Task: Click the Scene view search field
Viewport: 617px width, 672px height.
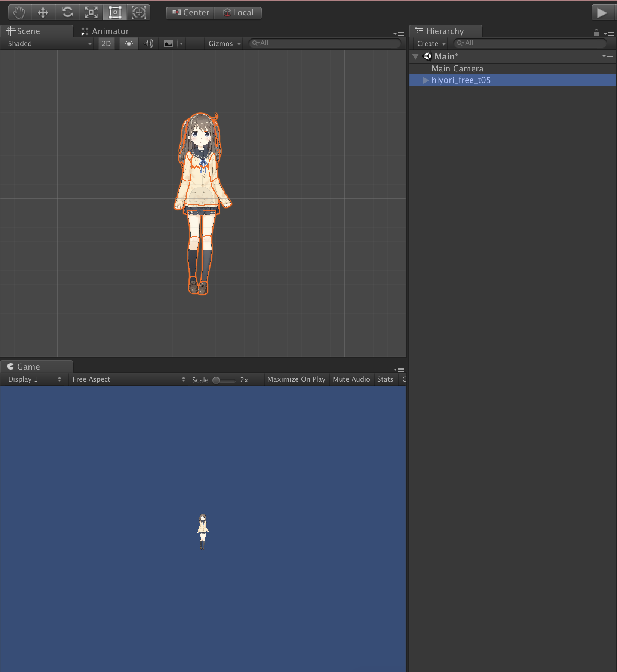Action: click(x=325, y=43)
